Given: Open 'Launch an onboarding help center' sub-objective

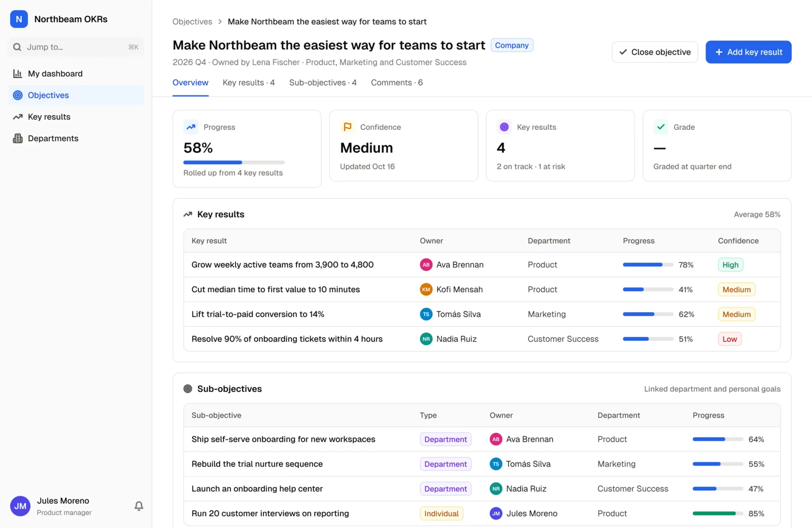Looking at the screenshot, I should pos(257,489).
